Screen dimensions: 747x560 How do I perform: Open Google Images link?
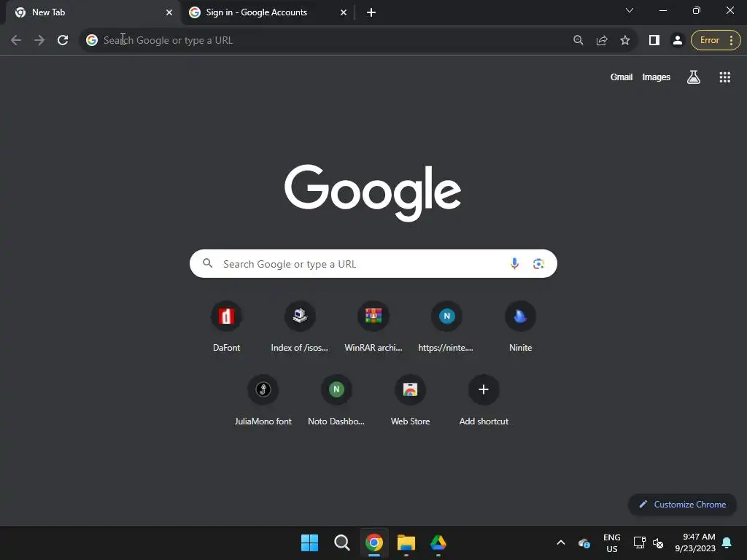(656, 77)
